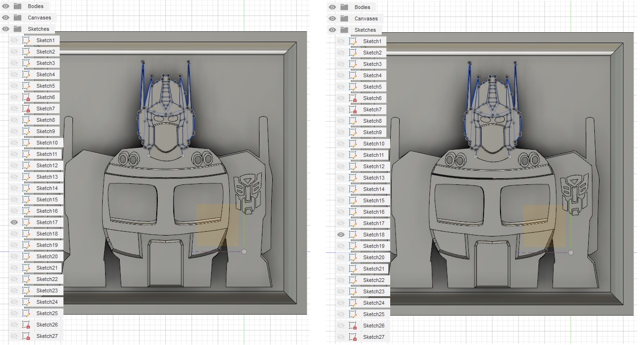Click Sketch25 sketch icon in right browser
This screenshot has width=644, height=345.
(x=353, y=314)
